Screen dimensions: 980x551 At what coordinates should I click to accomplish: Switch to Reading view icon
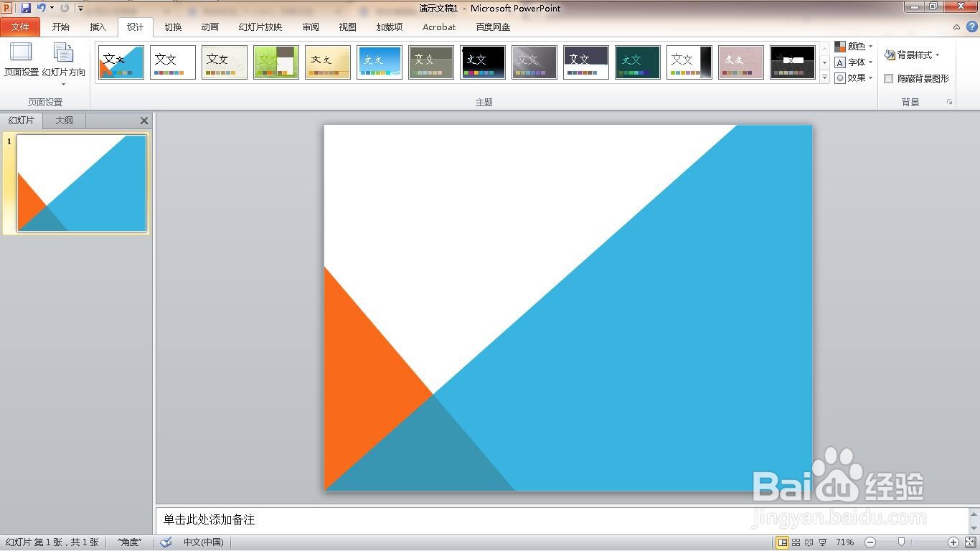[809, 542]
